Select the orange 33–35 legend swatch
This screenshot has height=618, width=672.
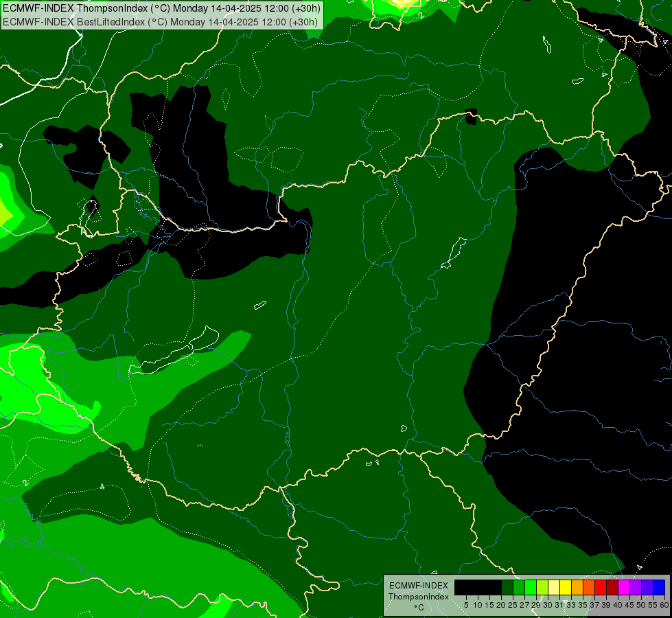[x=577, y=587]
